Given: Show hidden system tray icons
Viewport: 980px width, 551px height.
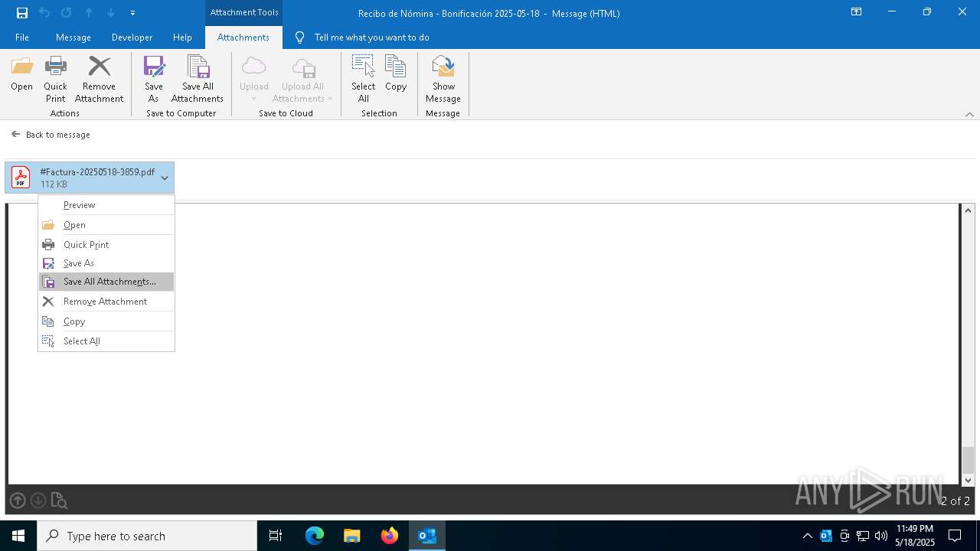Looking at the screenshot, I should point(807,536).
